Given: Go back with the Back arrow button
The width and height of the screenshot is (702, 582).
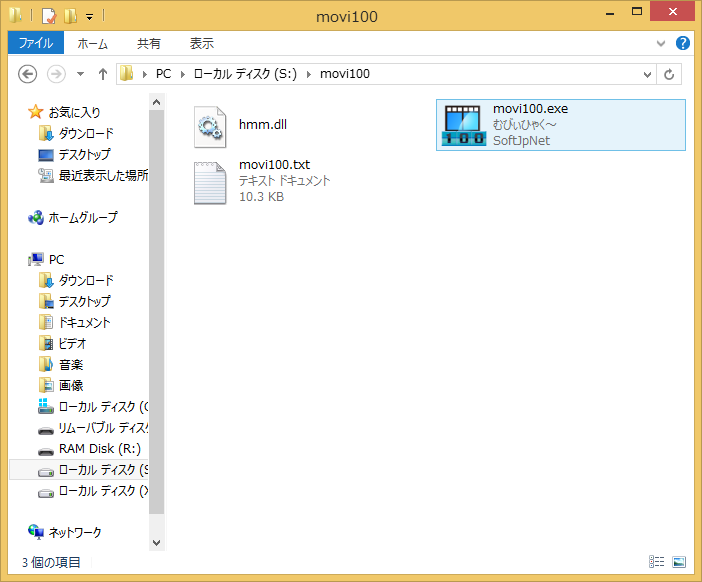Looking at the screenshot, I should pos(27,74).
